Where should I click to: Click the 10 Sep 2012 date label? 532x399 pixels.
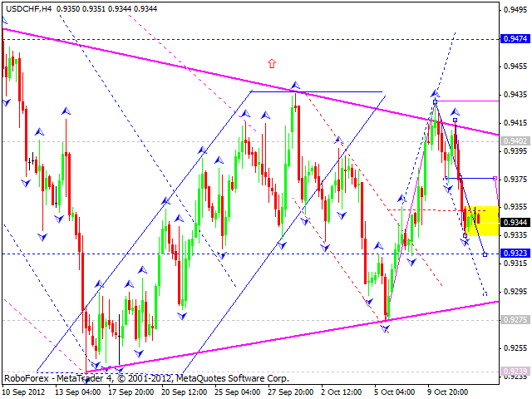click(24, 392)
